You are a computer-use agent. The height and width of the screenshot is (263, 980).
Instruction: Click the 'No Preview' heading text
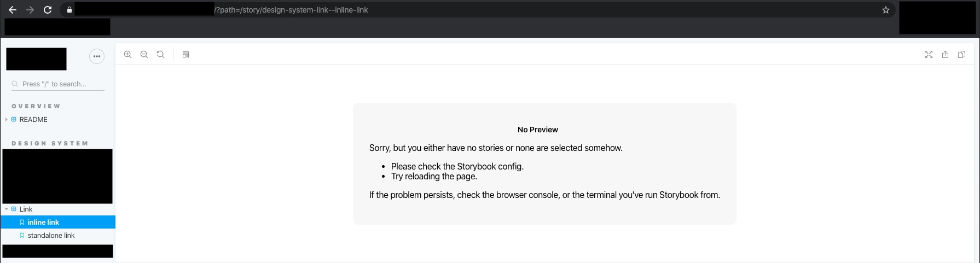coord(538,130)
